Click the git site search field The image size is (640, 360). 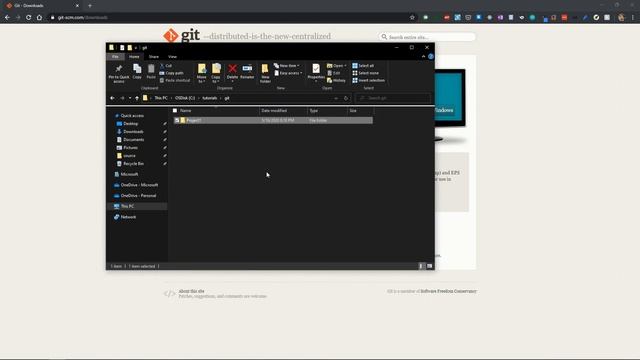pyautogui.click(x=427, y=37)
